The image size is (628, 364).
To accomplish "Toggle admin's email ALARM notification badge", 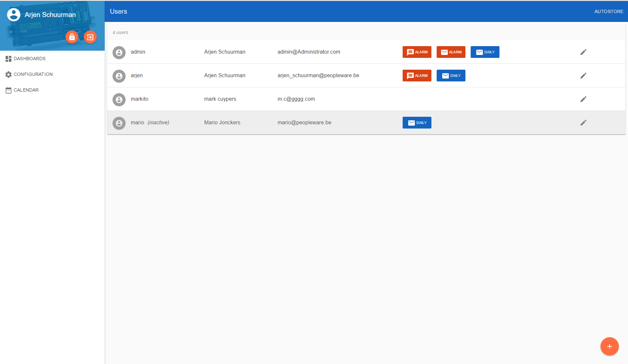I will [x=451, y=52].
